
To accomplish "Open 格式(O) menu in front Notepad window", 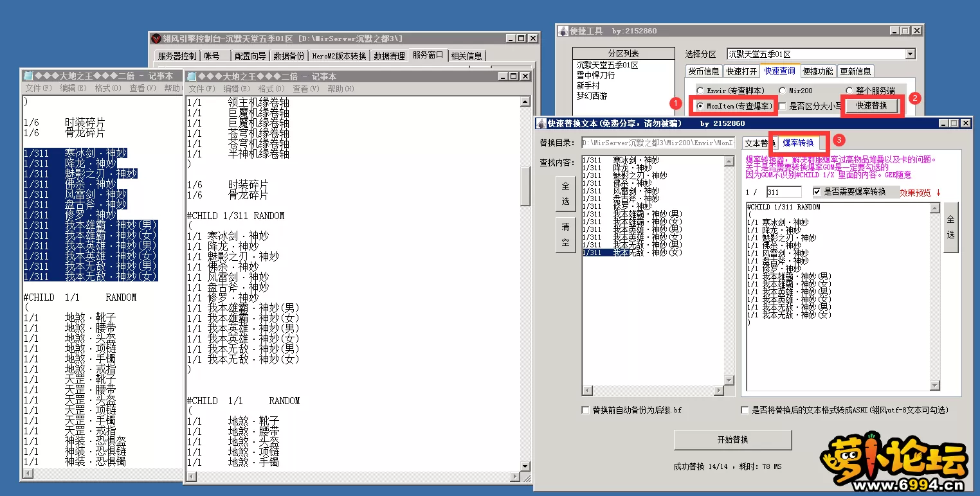I will [x=271, y=89].
